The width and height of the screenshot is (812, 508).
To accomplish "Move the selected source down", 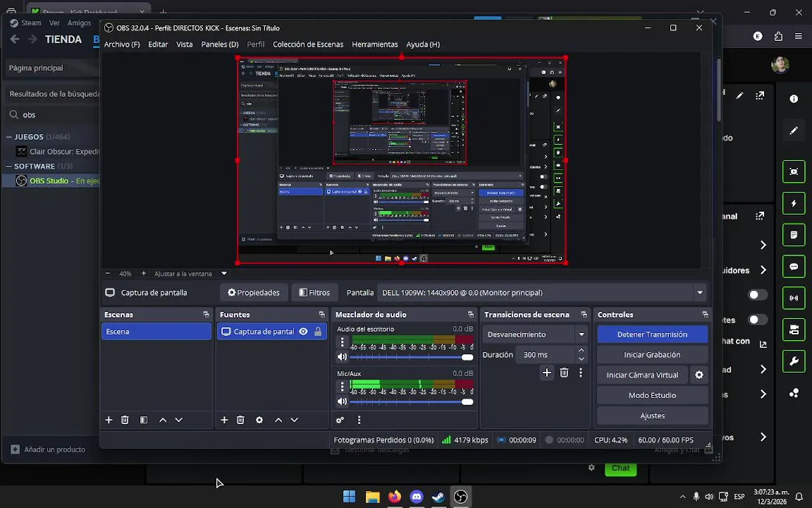I will coord(294,420).
